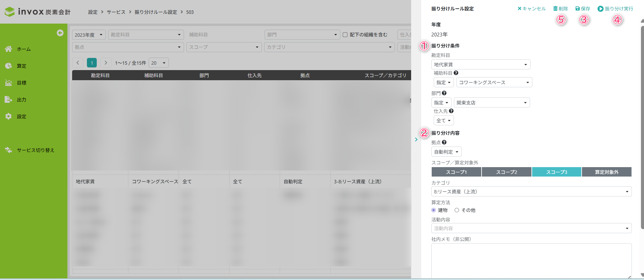Expand the カテゴリ 8:リース資産 dropdown
Screen dimensions: 644x280
531,191
